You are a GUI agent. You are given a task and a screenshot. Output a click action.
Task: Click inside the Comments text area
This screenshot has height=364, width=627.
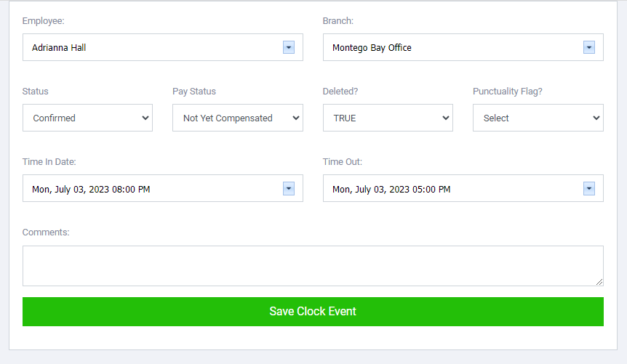(x=313, y=266)
